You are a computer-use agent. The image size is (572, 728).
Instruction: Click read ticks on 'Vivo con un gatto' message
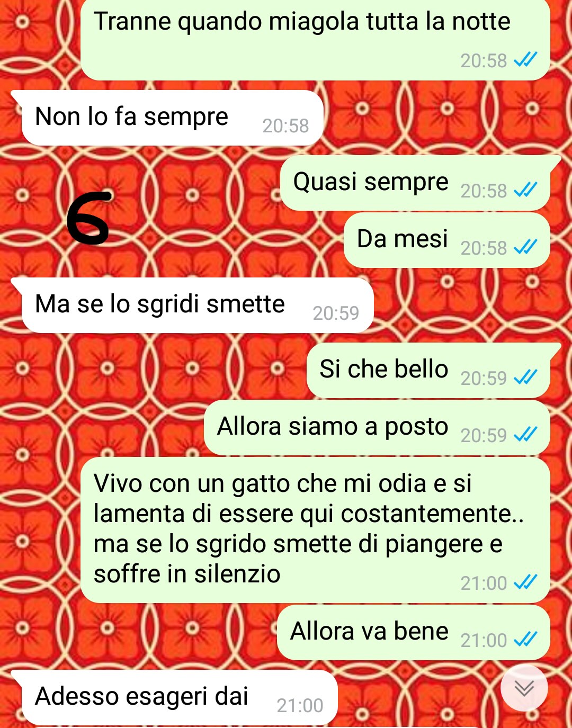point(525,582)
